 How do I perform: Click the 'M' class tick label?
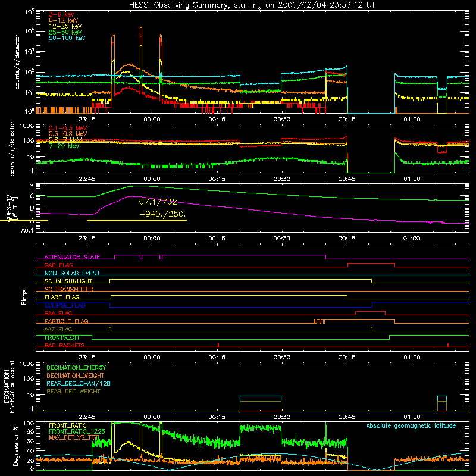[x=32, y=186]
